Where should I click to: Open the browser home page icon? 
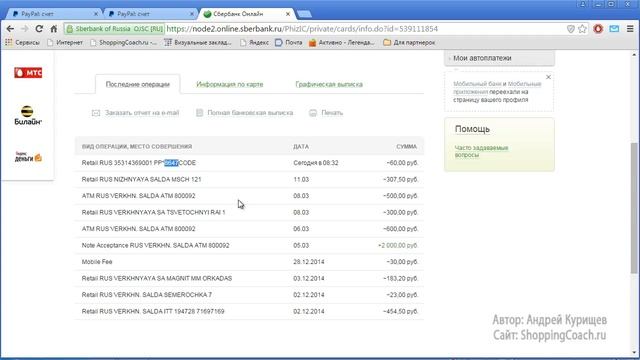pyautogui.click(x=53, y=29)
